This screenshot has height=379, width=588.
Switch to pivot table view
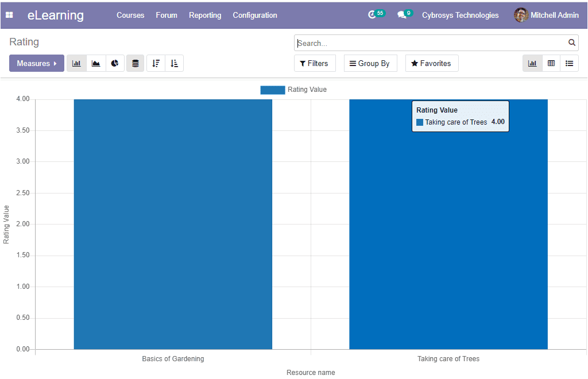tap(551, 63)
